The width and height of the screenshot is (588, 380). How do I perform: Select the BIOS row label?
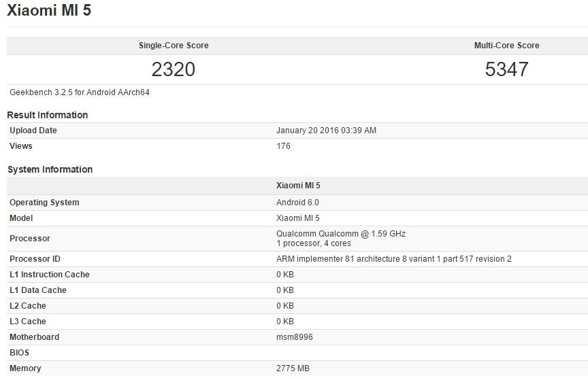[x=19, y=353]
